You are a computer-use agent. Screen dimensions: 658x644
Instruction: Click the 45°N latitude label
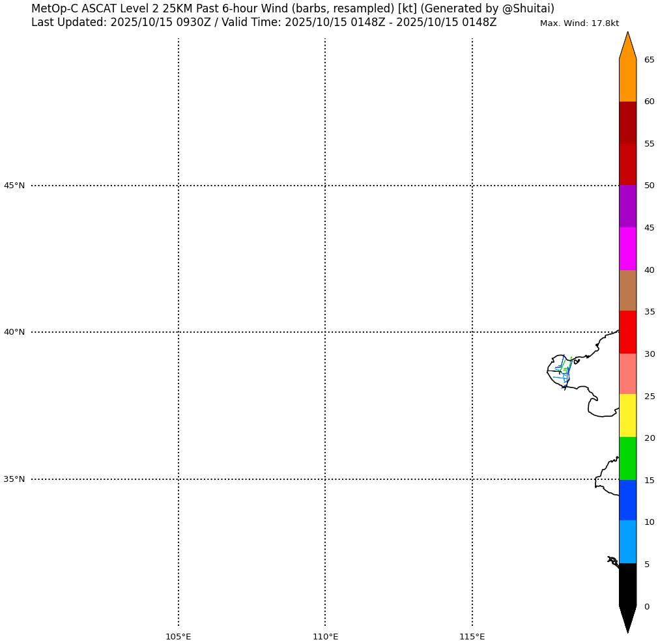tap(14, 186)
